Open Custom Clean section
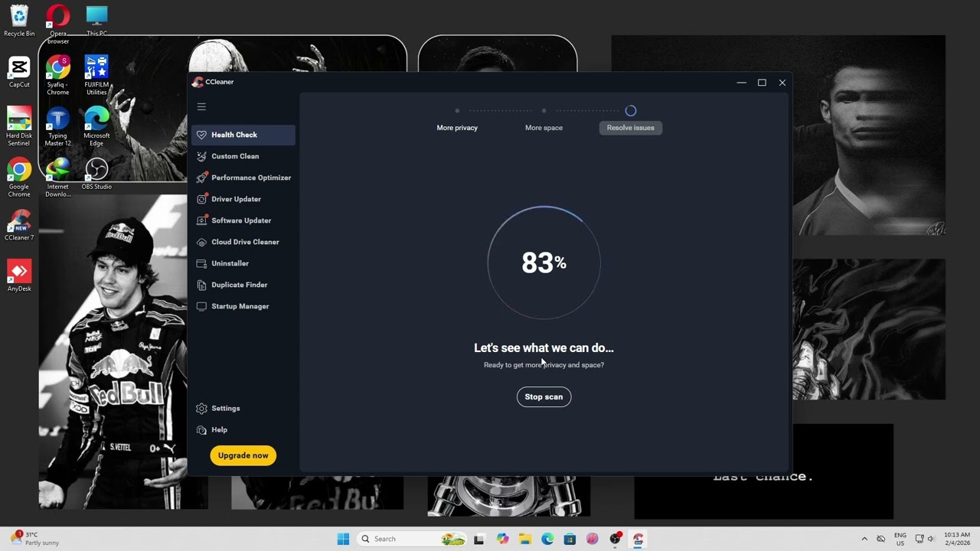The width and height of the screenshot is (980, 551). coord(243,156)
